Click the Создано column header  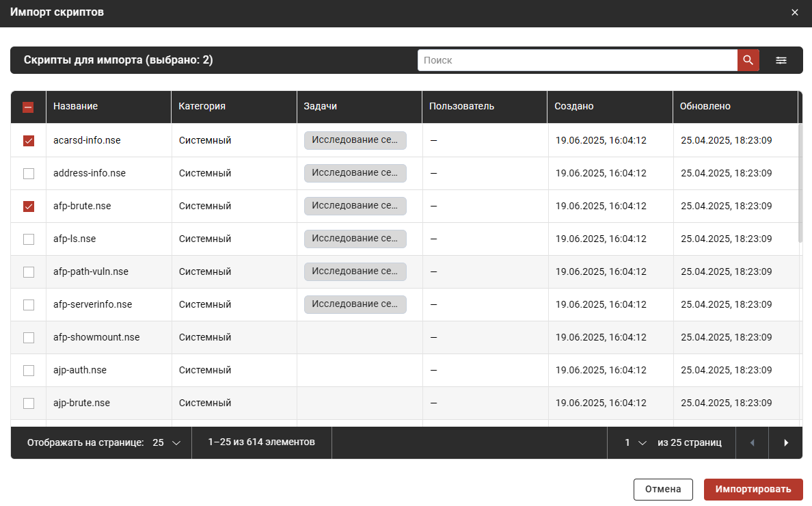click(573, 106)
